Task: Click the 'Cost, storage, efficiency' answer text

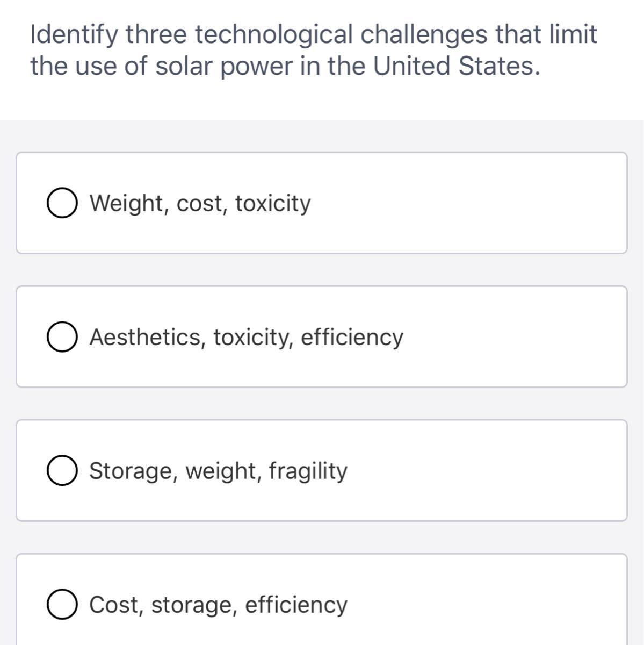Action: coord(218,605)
